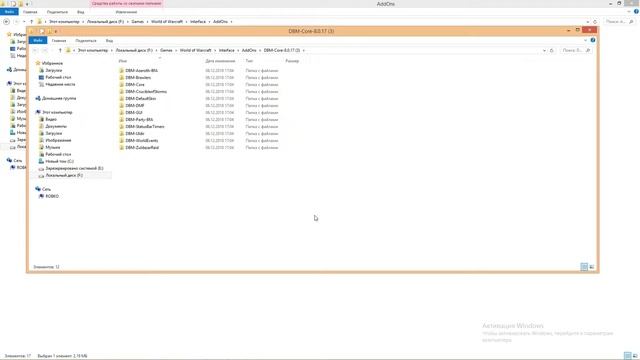Click the forward arrow in the front window
Image resolution: width=640 pixels, height=360 pixels.
45,50
